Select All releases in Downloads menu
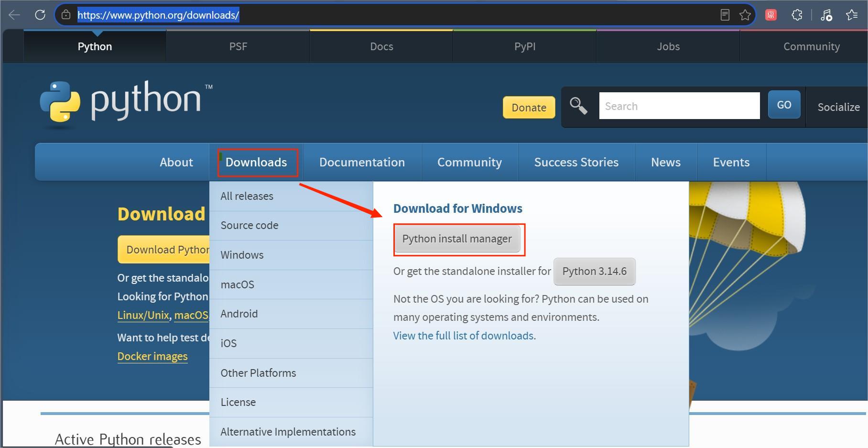 click(x=291, y=196)
